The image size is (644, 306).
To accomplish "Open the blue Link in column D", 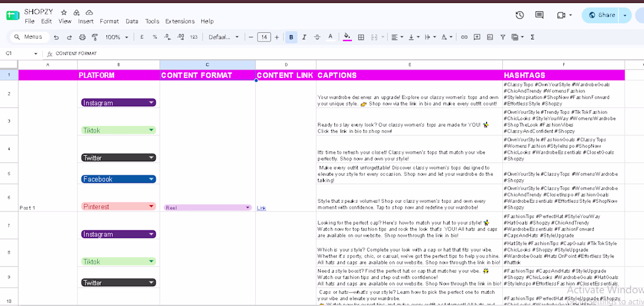I will pos(261,208).
